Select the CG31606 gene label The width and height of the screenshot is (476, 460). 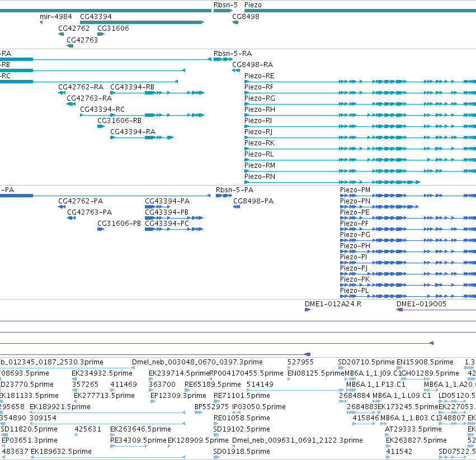(x=113, y=28)
